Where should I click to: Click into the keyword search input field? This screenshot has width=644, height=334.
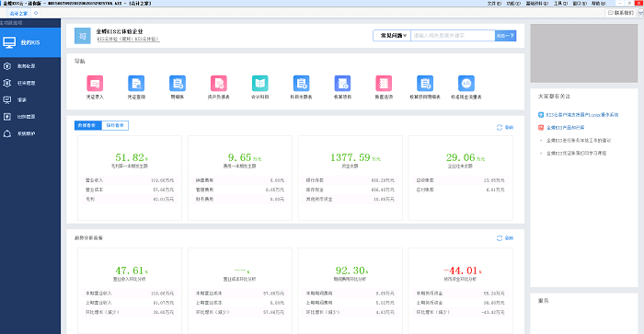pos(453,36)
